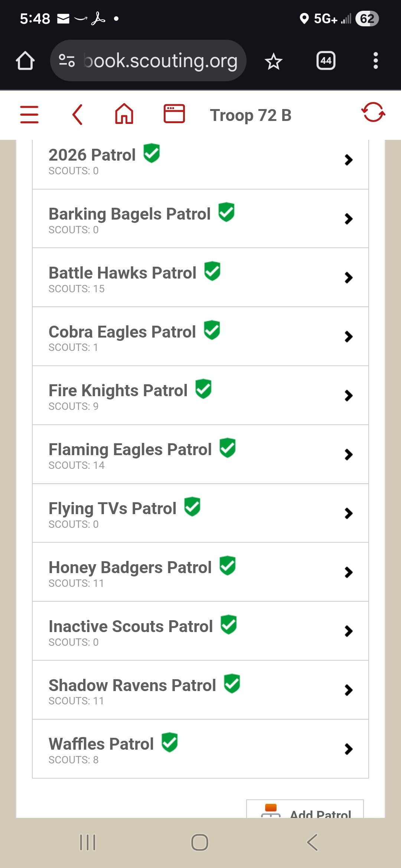The height and width of the screenshot is (868, 401).
Task: Expand Fire Knights Patrol chevron
Action: (348, 395)
